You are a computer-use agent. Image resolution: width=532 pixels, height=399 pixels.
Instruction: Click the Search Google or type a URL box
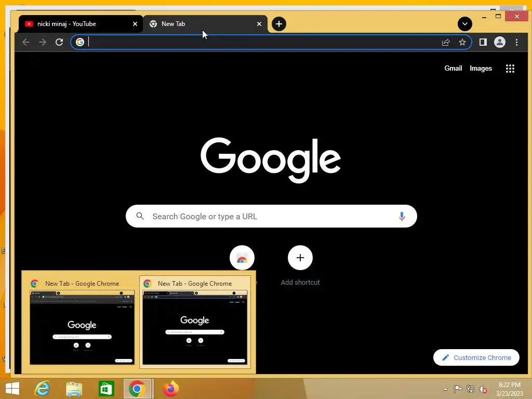271,216
